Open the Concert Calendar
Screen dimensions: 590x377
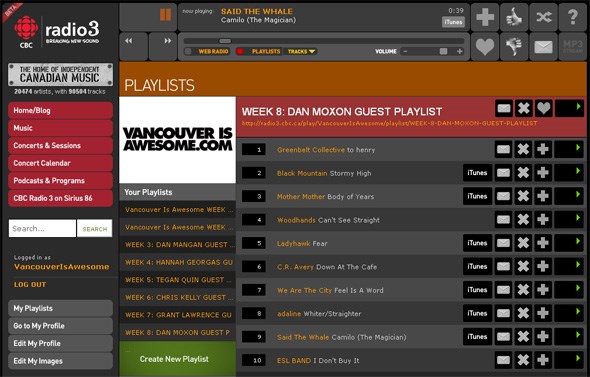[x=60, y=163]
